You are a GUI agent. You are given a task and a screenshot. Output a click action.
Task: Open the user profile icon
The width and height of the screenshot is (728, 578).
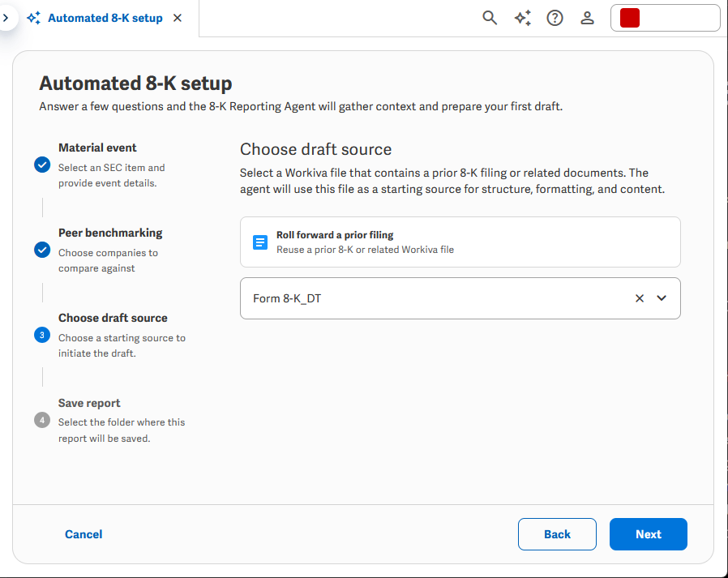click(587, 18)
